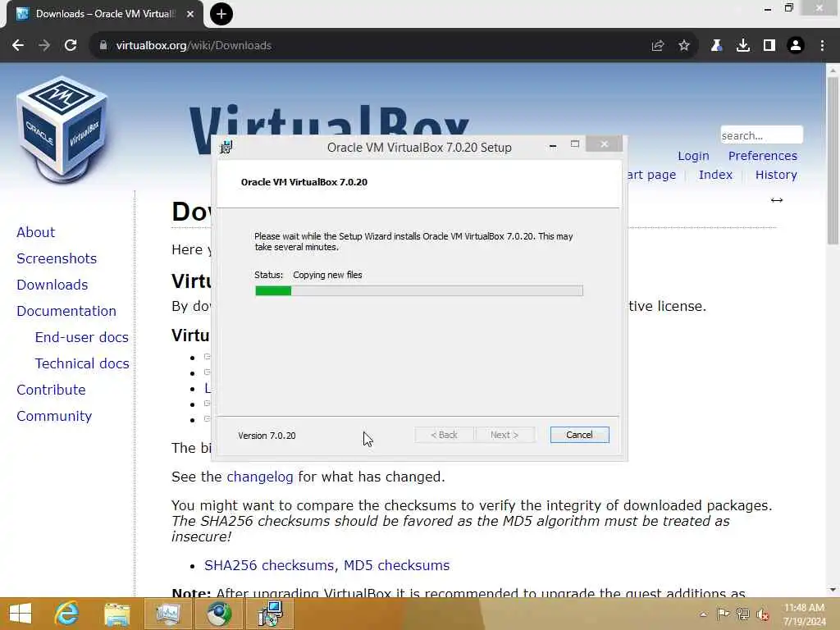Click the page vertical scrollbar thumb
Viewport: 840px width, 630px height.
pos(833,161)
